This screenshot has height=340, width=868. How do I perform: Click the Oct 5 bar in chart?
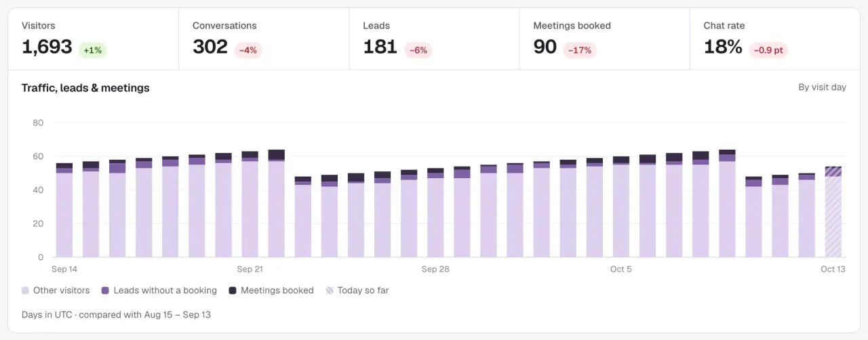(621, 207)
